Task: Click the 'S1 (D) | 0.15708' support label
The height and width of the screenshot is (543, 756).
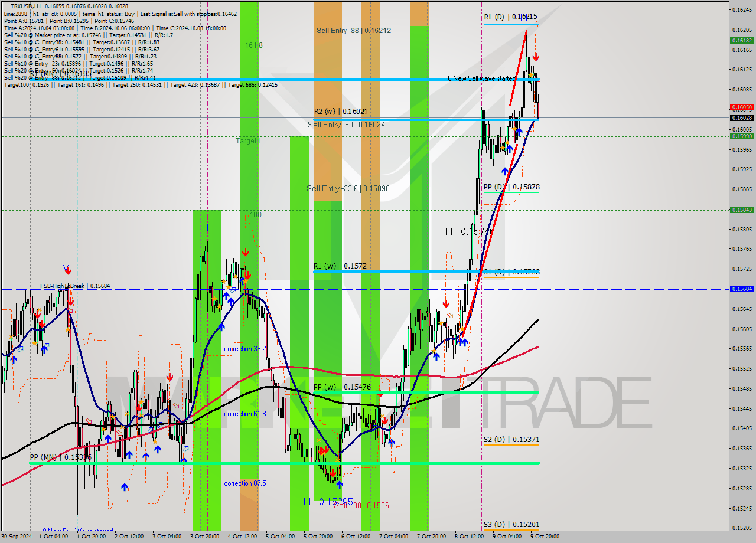Action: pyautogui.click(x=511, y=272)
